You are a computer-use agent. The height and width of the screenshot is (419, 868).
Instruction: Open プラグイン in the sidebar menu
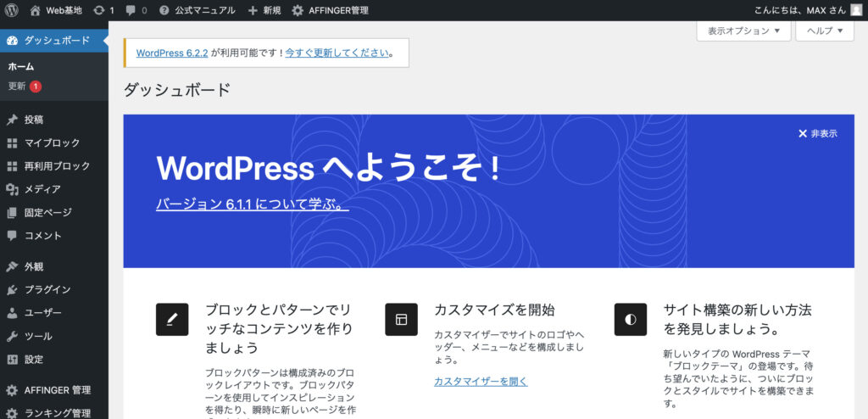pyautogui.click(x=47, y=289)
